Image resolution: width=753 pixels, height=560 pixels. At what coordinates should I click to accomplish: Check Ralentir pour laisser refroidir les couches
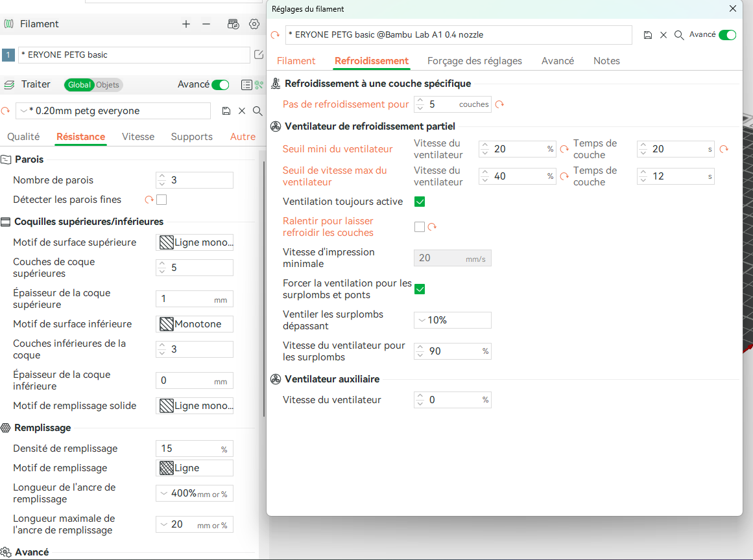420,226
